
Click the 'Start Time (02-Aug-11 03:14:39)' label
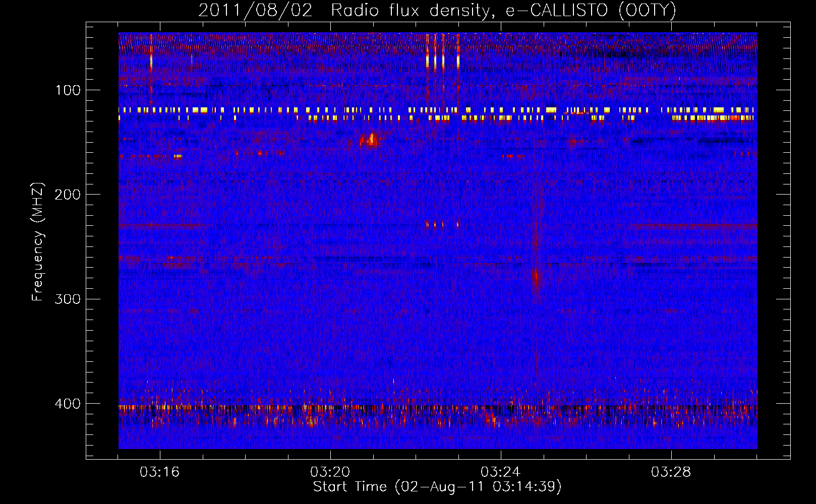437,487
